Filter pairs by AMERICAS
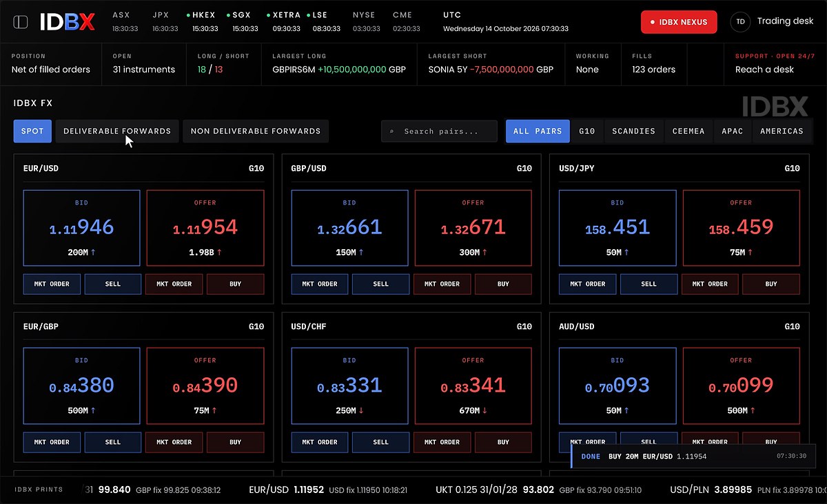827x504 pixels. click(x=782, y=131)
